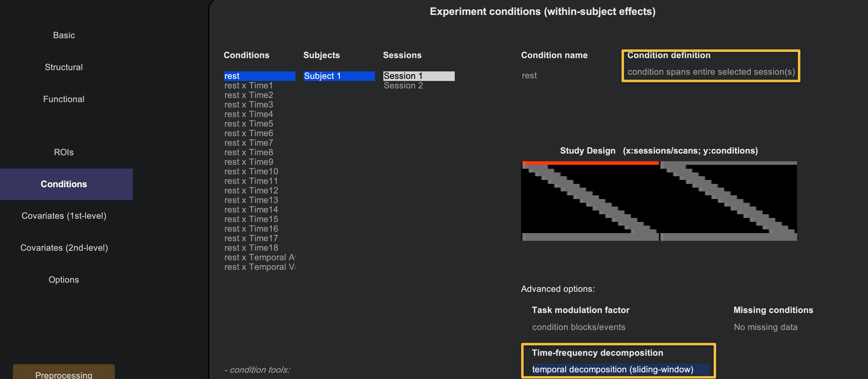Select condition 'rest x Time13'
Screen dimensions: 868x379
pyautogui.click(x=260, y=200)
